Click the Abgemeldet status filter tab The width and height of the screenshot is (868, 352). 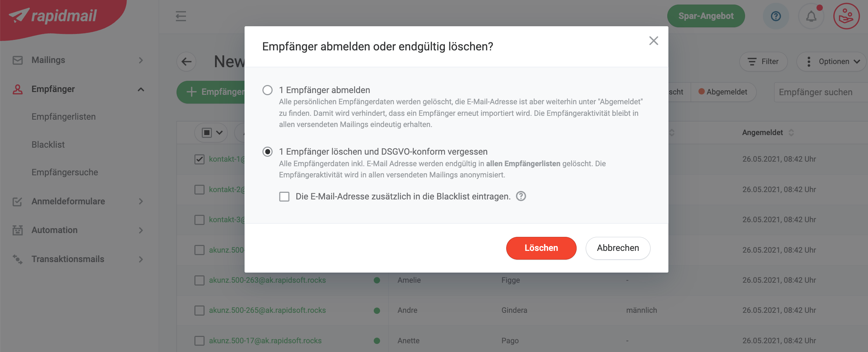[723, 92]
